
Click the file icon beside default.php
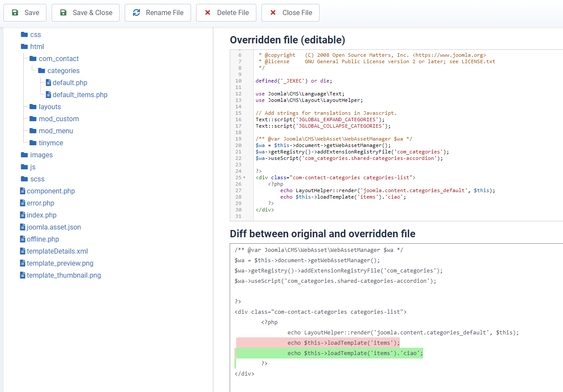(x=48, y=83)
